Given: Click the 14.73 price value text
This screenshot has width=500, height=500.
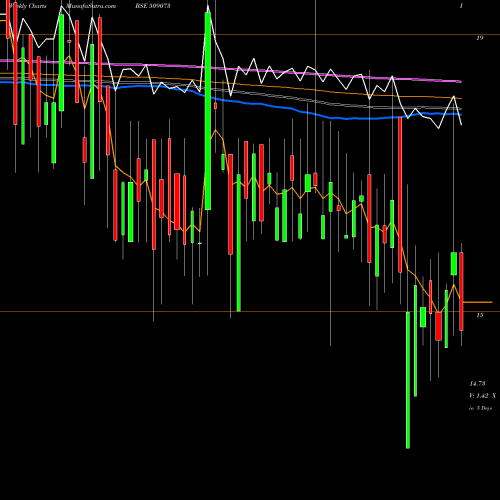Looking at the screenshot, I should [x=478, y=384].
